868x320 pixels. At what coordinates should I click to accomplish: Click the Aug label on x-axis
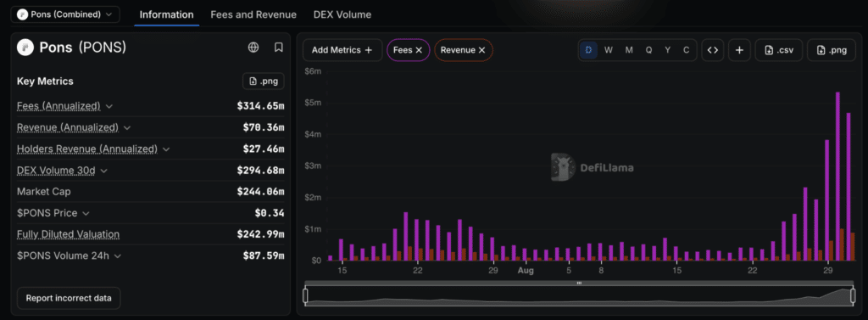coord(526,271)
